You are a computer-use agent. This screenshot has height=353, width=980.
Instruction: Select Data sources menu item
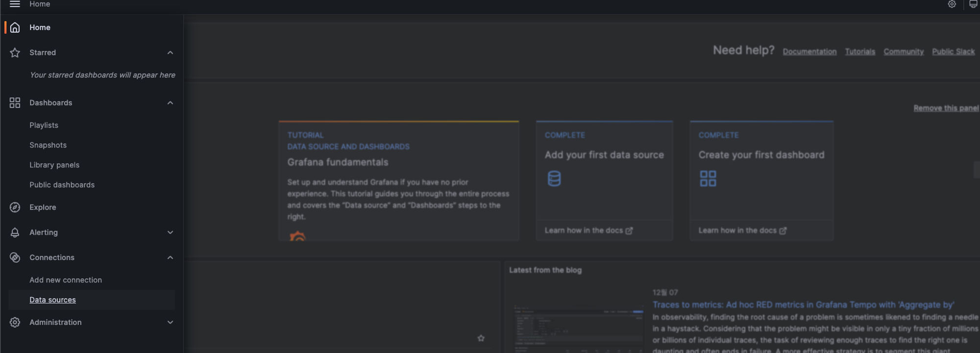pyautogui.click(x=52, y=300)
